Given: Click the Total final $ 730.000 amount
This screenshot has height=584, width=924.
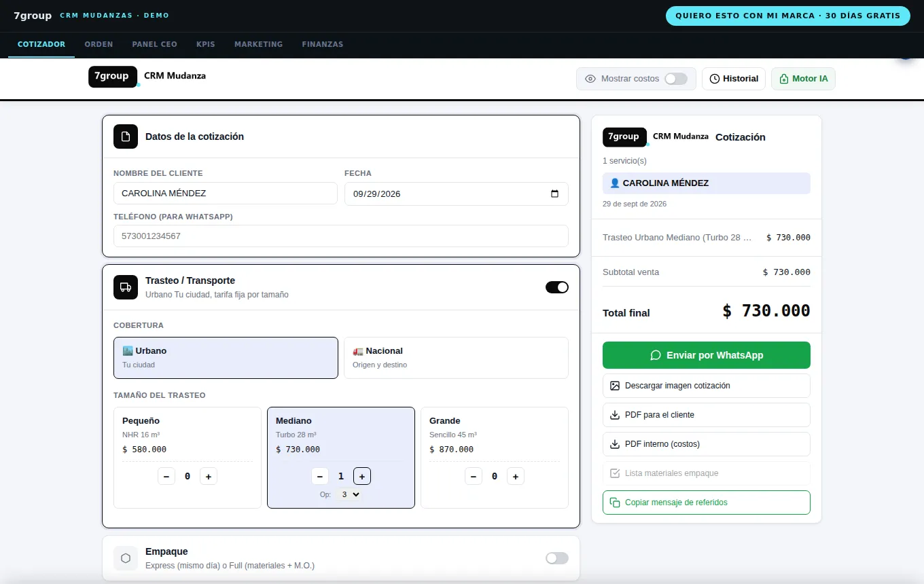Looking at the screenshot, I should pos(766,311).
